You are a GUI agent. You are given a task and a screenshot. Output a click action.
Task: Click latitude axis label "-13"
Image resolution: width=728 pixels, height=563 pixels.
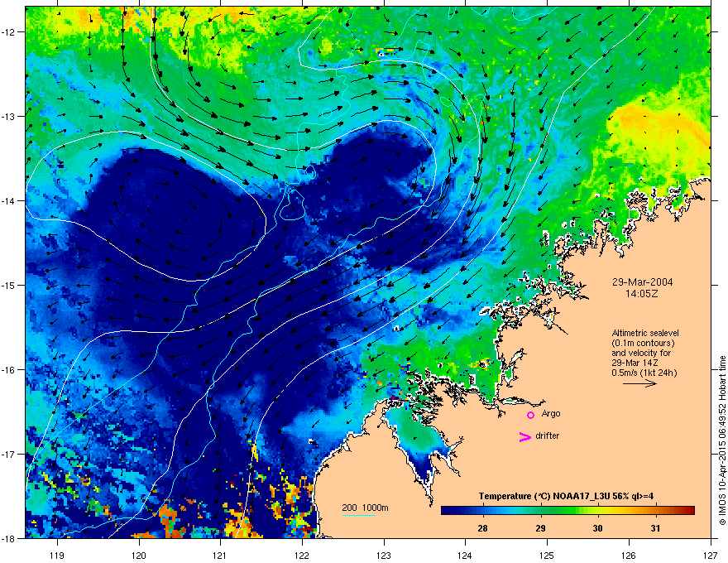(8, 117)
